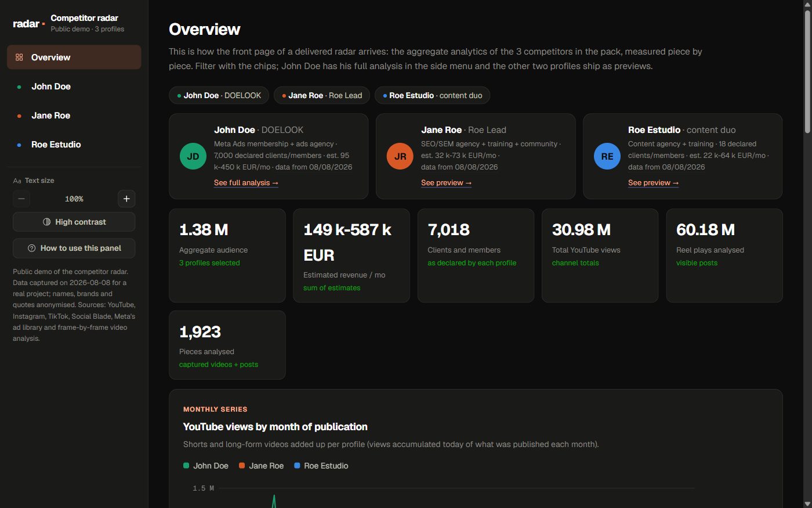Click the 100% text size value
This screenshot has height=508, width=812.
point(74,199)
